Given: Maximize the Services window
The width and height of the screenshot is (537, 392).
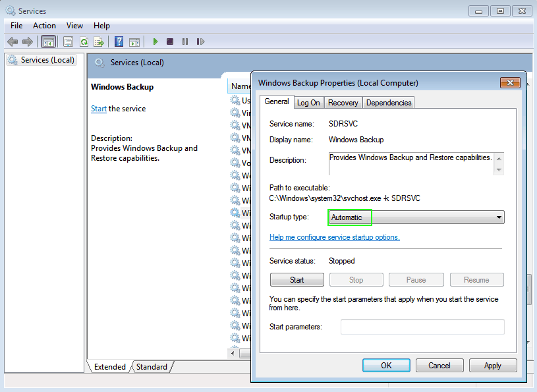Looking at the screenshot, I should click(x=500, y=11).
